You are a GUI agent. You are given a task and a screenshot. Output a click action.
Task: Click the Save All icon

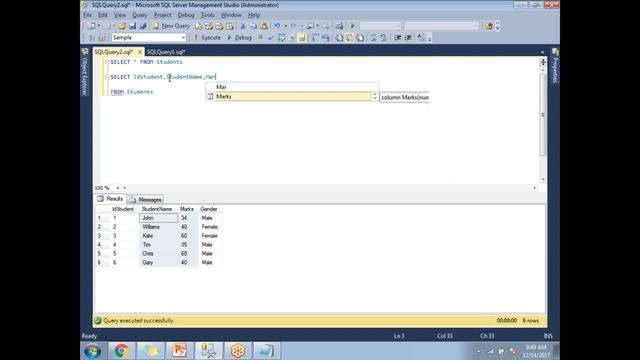point(142,26)
